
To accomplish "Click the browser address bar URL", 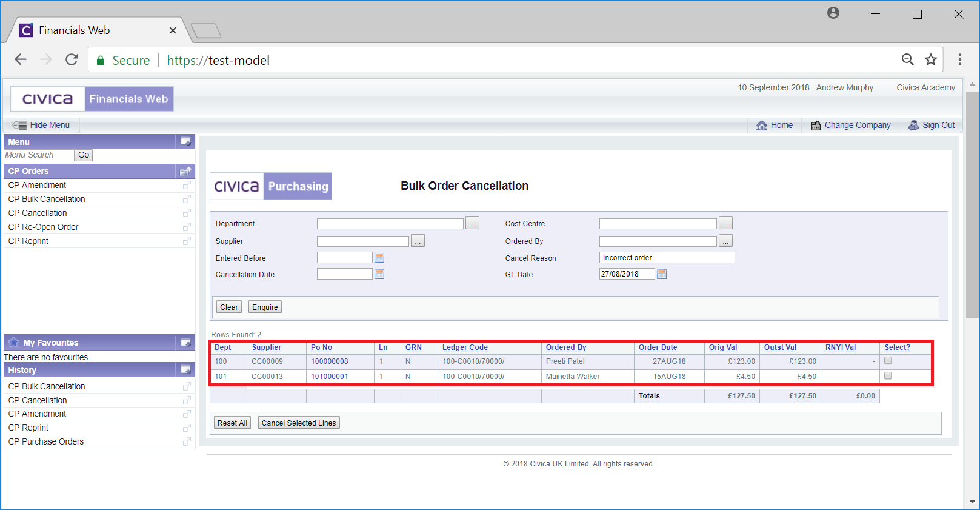I will [218, 60].
